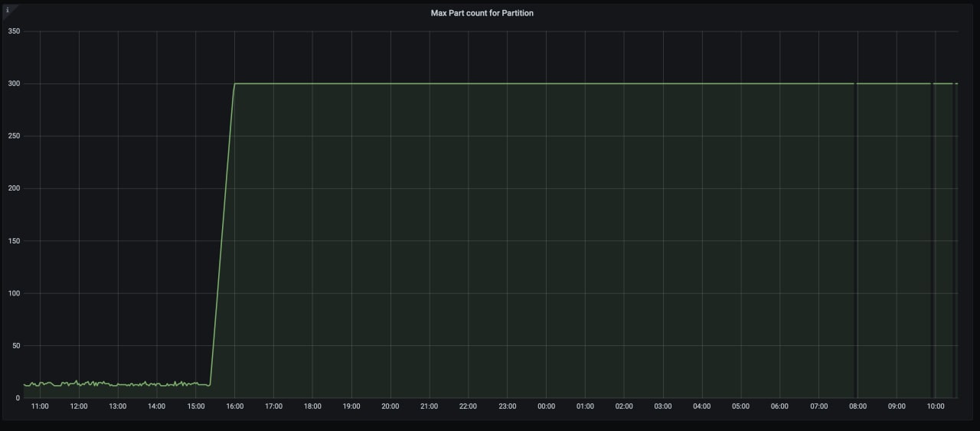The image size is (980, 431).
Task: Click the 300 y-axis label
Action: click(14, 83)
